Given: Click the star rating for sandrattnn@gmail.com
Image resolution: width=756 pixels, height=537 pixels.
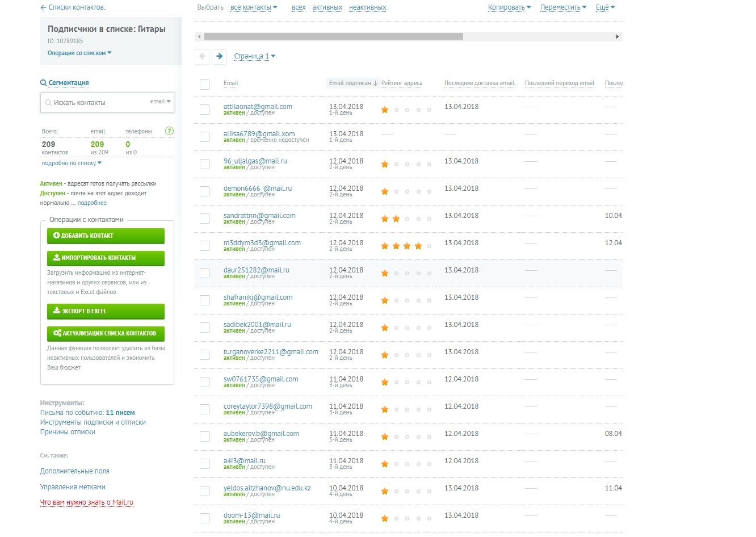Looking at the screenshot, I should point(406,219).
